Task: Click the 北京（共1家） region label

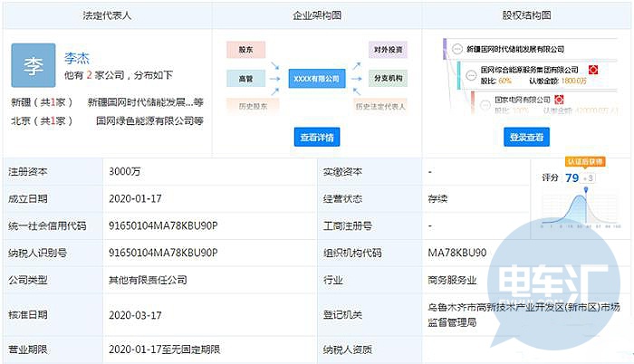Action: tap(42, 120)
